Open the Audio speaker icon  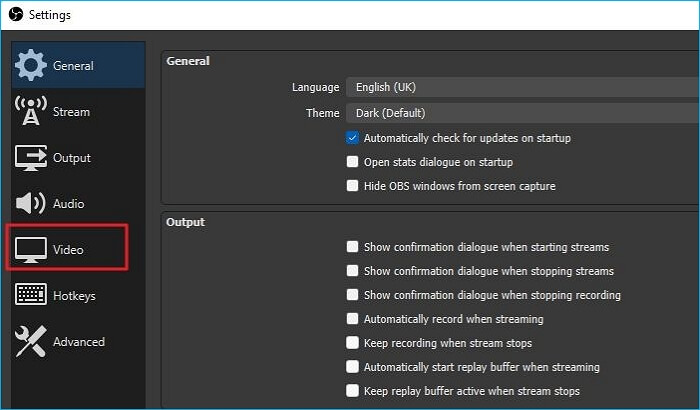[30, 203]
